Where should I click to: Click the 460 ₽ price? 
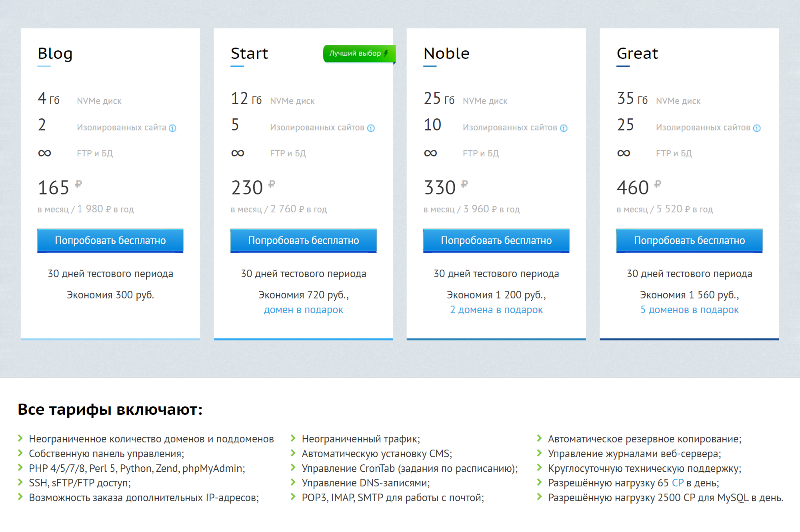[x=639, y=187]
